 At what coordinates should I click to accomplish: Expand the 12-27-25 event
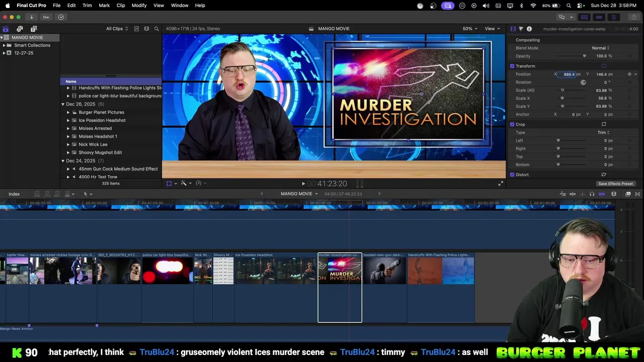[x=4, y=53]
